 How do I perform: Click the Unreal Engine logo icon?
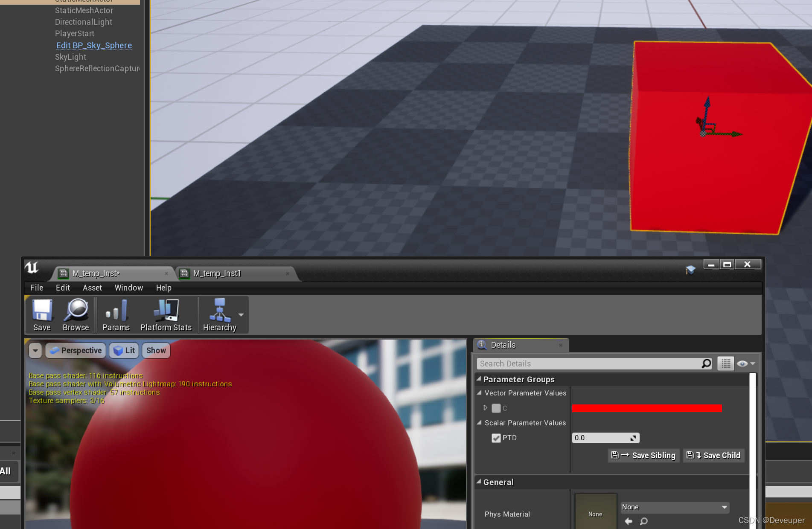32,267
